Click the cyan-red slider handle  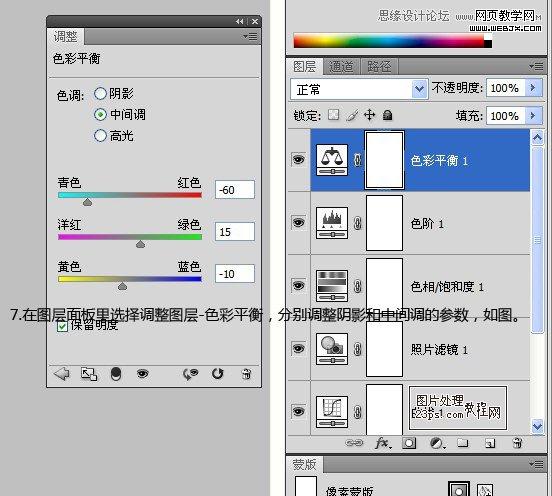pyautogui.click(x=87, y=202)
